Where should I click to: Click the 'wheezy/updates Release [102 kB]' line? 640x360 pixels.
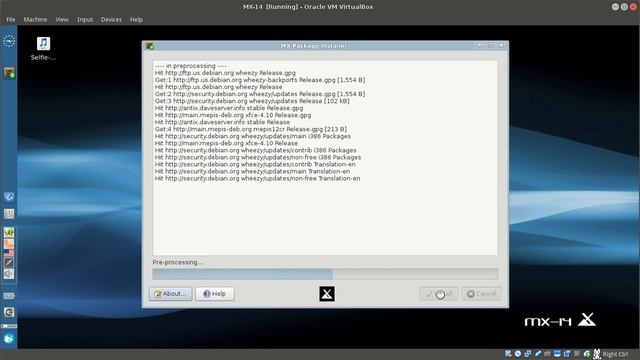click(x=252, y=101)
